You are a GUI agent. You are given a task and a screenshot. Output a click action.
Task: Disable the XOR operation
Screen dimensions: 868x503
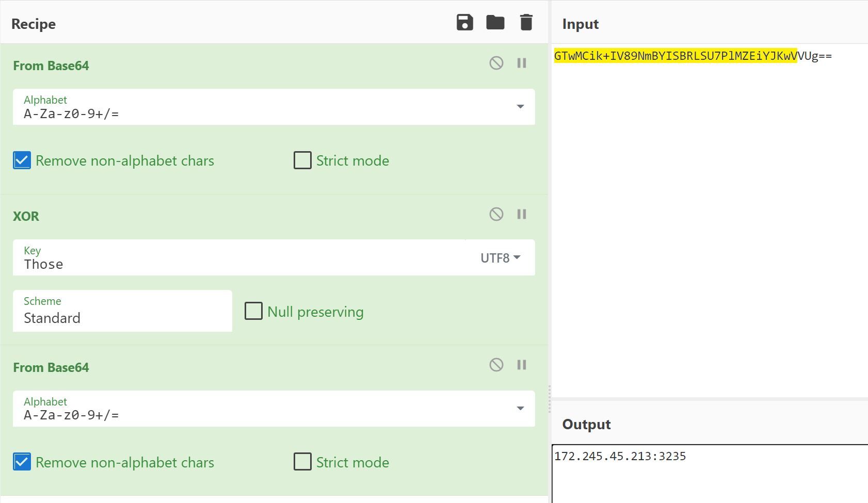496,214
